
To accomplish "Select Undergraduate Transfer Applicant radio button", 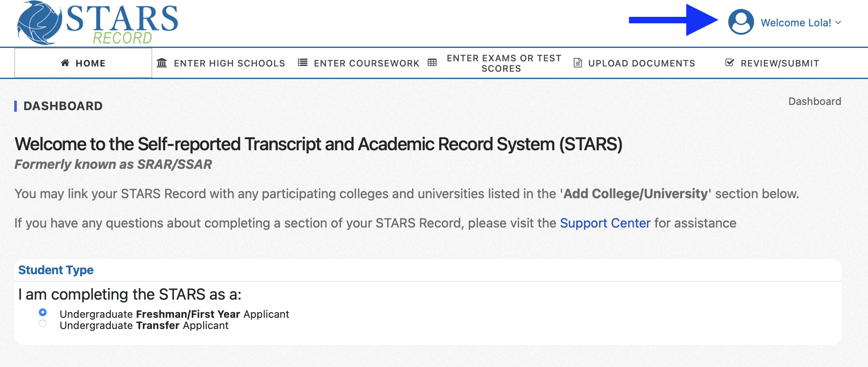I will [x=43, y=323].
